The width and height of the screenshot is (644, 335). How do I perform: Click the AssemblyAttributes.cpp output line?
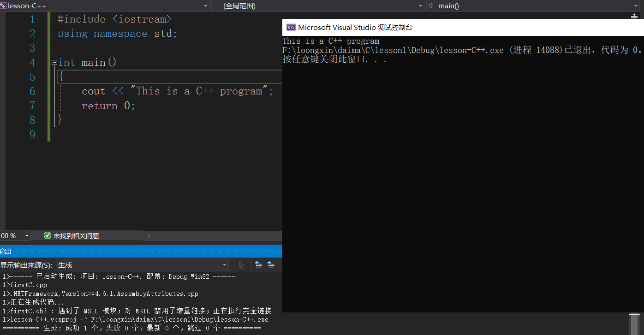click(x=100, y=294)
